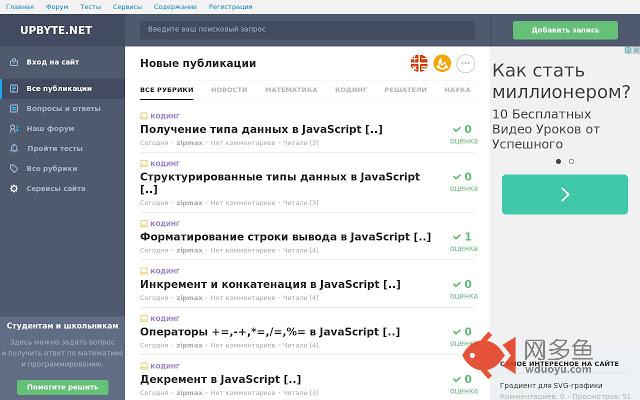Viewport: 640px width, 400px height.
Task: Switch to the РЕШАТЕЛИ tab
Action: pyautogui.click(x=405, y=89)
